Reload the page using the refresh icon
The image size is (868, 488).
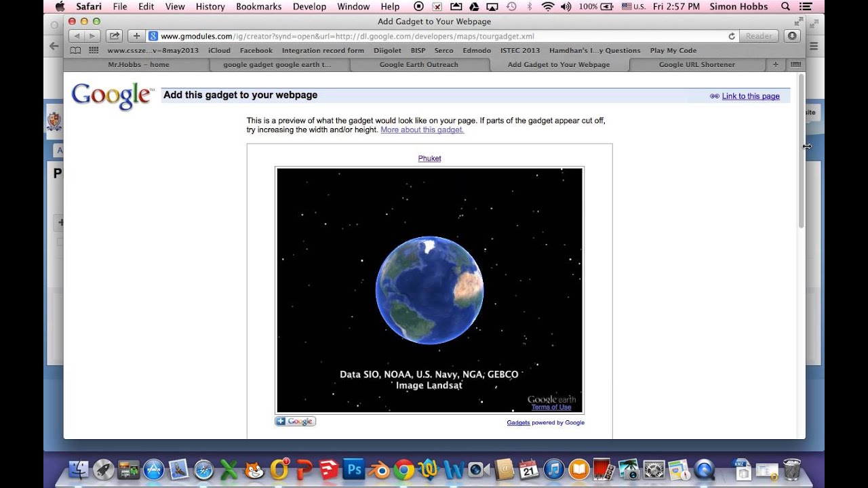[732, 37]
